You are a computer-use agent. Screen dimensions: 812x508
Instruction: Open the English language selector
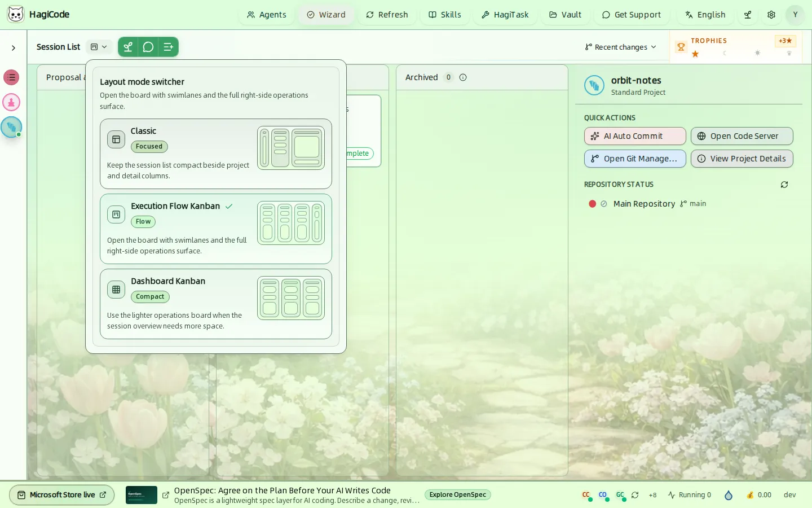(x=705, y=15)
